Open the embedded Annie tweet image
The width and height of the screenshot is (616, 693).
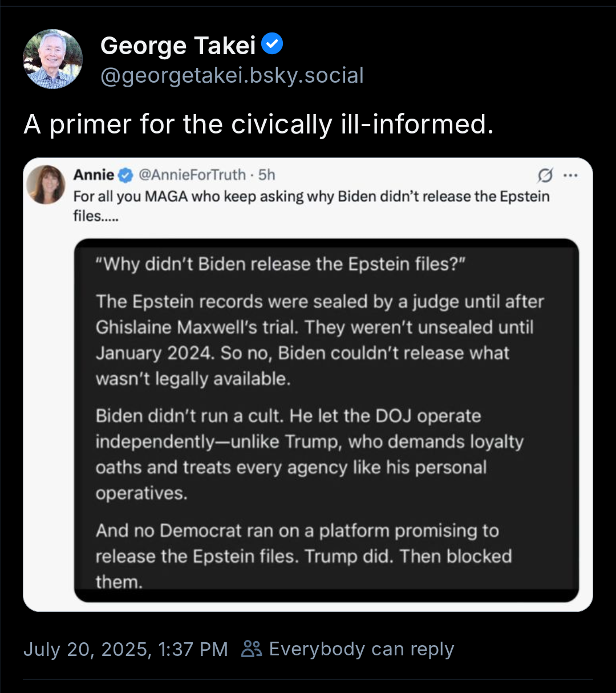308,384
